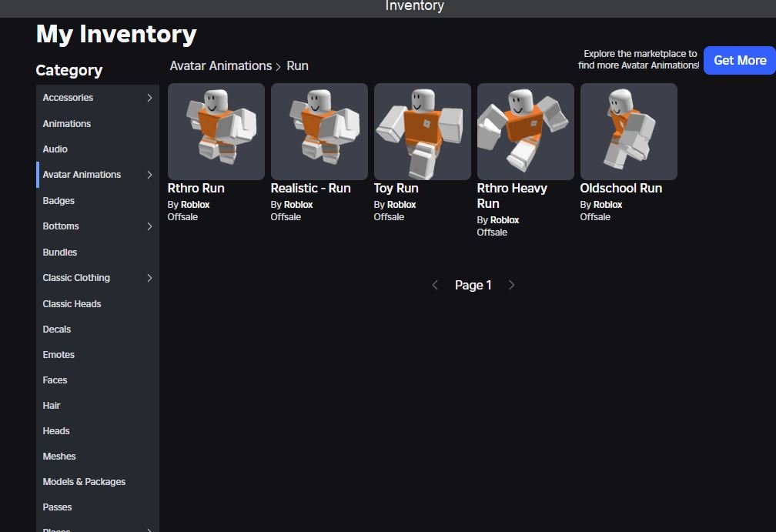Open Roblox creator link under Oldschool Run
This screenshot has width=776, height=532.
coord(608,205)
